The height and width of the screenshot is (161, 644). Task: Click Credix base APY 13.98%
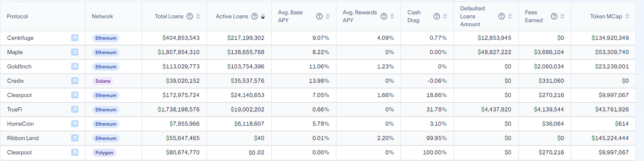pyautogui.click(x=319, y=81)
